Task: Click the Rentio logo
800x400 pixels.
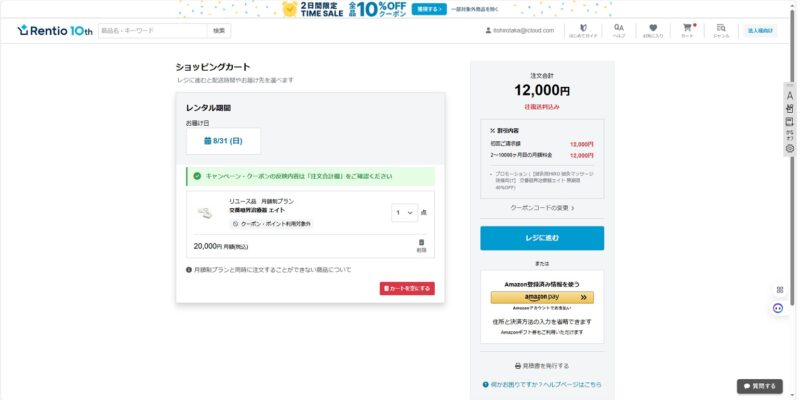Action: [55, 30]
